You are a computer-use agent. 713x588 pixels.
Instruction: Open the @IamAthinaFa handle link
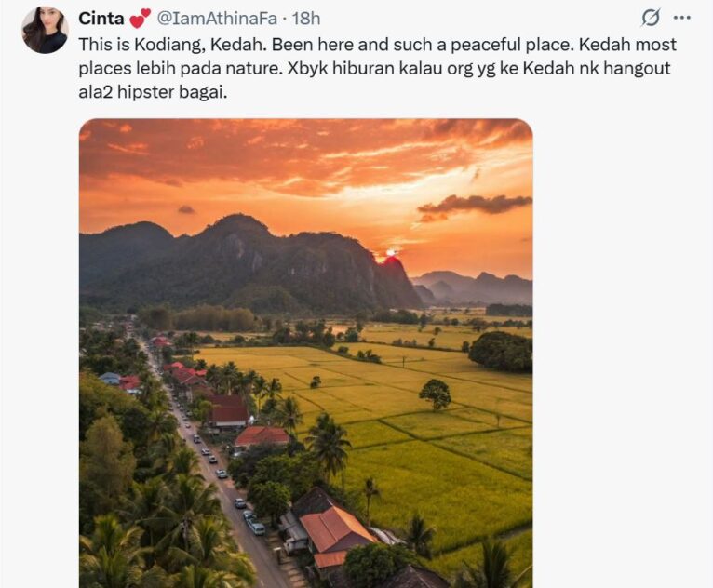pyautogui.click(x=217, y=19)
